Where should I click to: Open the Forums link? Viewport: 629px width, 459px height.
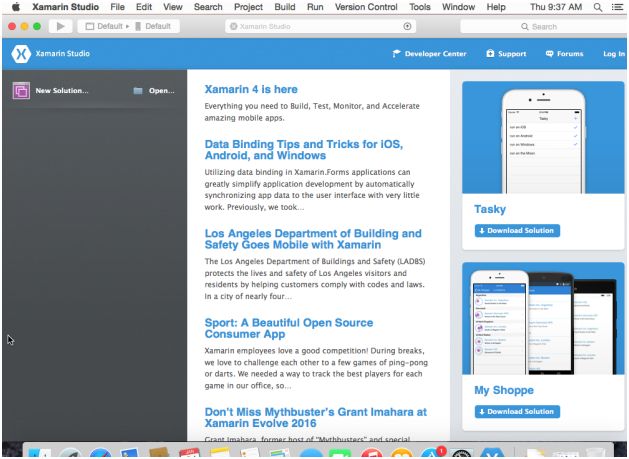click(x=570, y=54)
